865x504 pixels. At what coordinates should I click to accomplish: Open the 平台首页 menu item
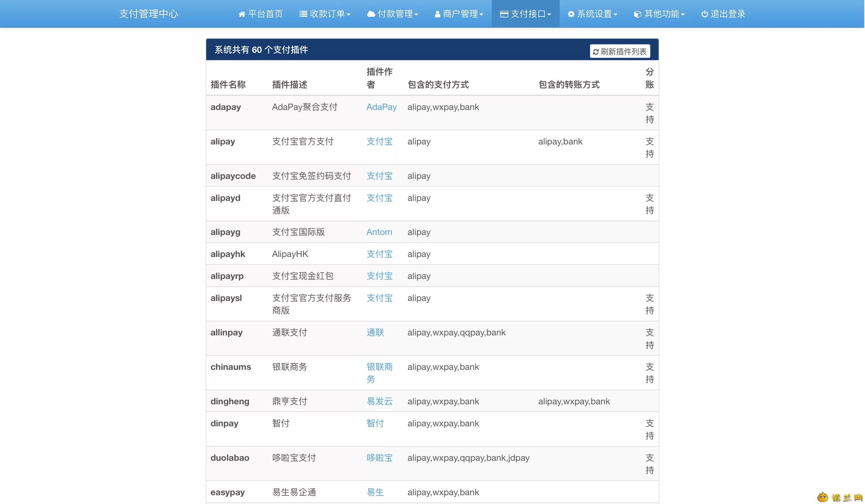pyautogui.click(x=261, y=14)
